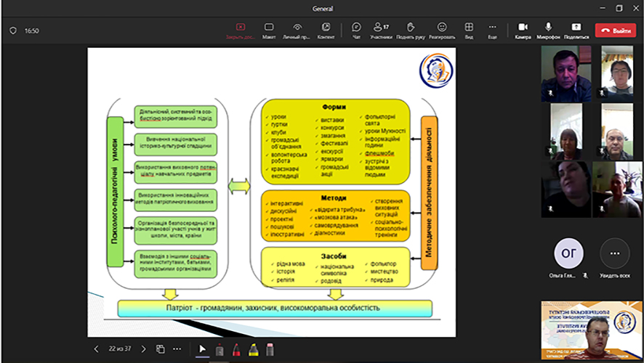Open the slide grid view icon
The width and height of the screenshot is (644, 363).
tap(161, 349)
